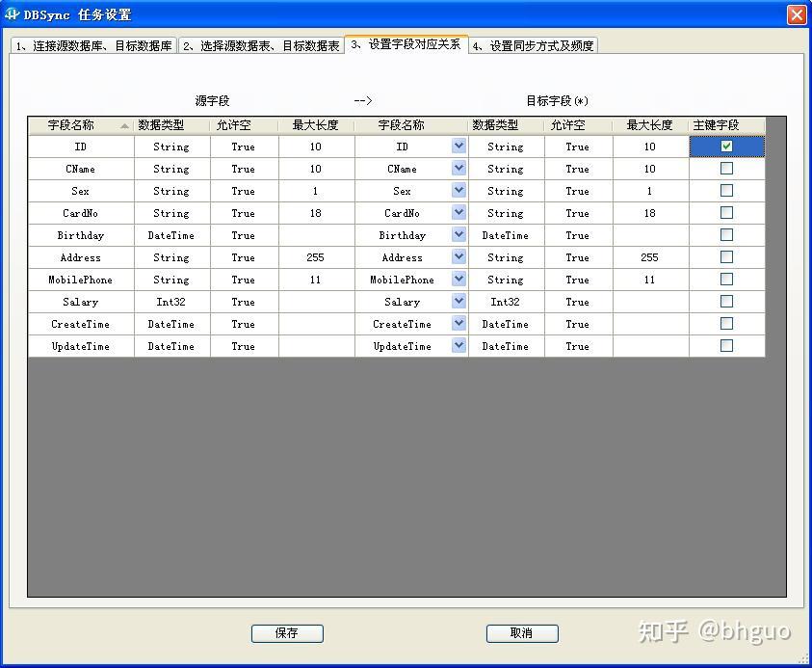Click the DBSync icon in the title bar
812x668 pixels.
[x=12, y=13]
